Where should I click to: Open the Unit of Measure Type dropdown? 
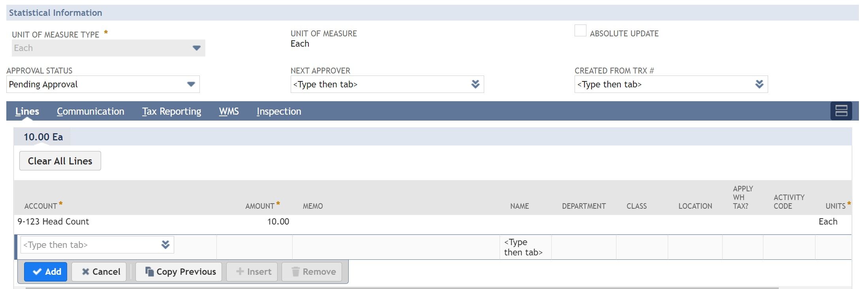point(196,47)
